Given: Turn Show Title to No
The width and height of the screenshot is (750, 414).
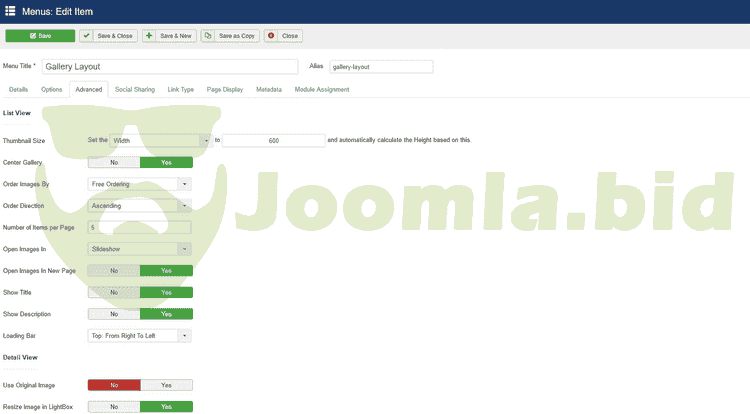Looking at the screenshot, I should [114, 292].
